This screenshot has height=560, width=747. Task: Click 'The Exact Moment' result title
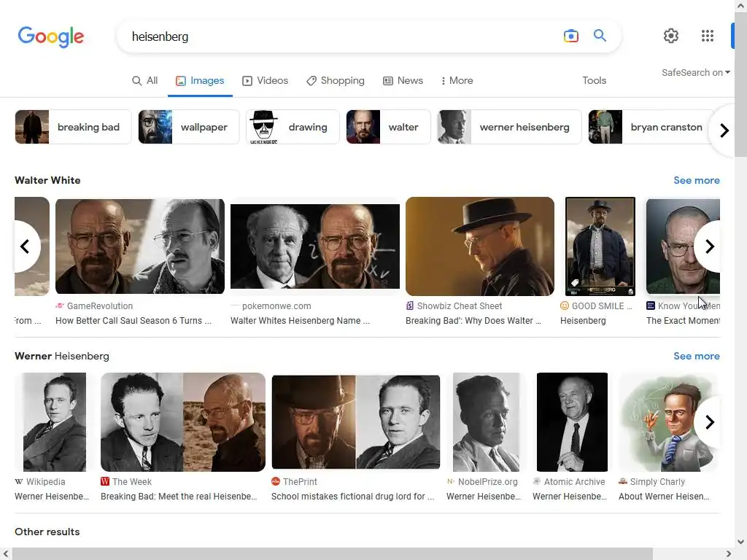(x=683, y=321)
